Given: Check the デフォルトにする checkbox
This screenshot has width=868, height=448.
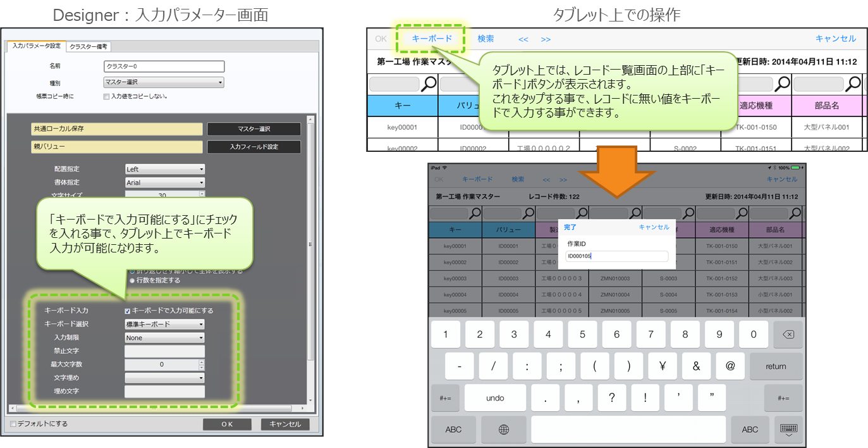Looking at the screenshot, I should point(13,424).
